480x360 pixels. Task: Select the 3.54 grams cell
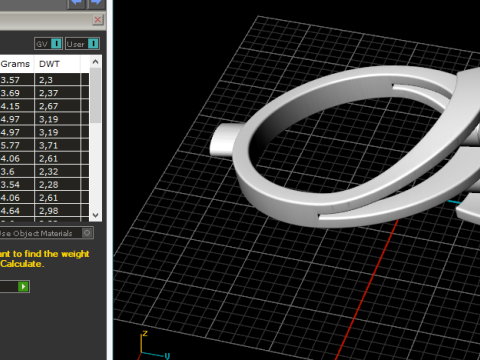pos(17,185)
